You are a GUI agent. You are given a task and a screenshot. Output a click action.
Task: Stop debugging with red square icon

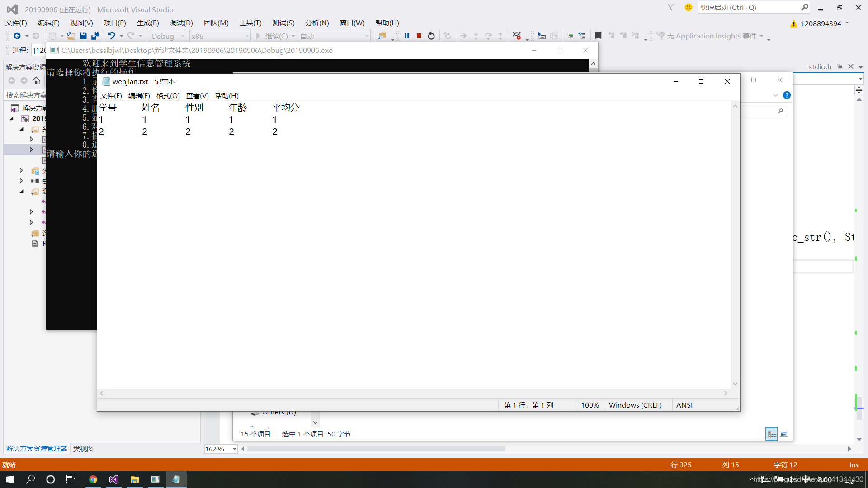pyautogui.click(x=419, y=36)
